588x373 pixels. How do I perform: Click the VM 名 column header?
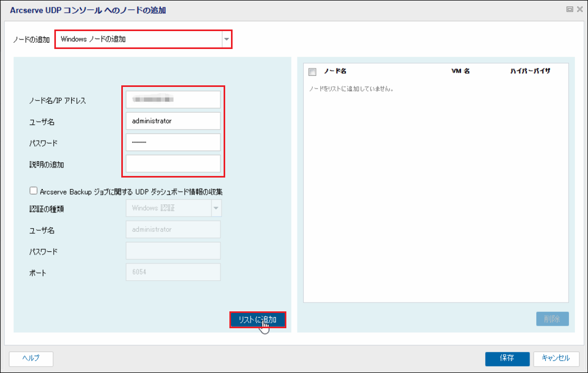[x=460, y=71]
